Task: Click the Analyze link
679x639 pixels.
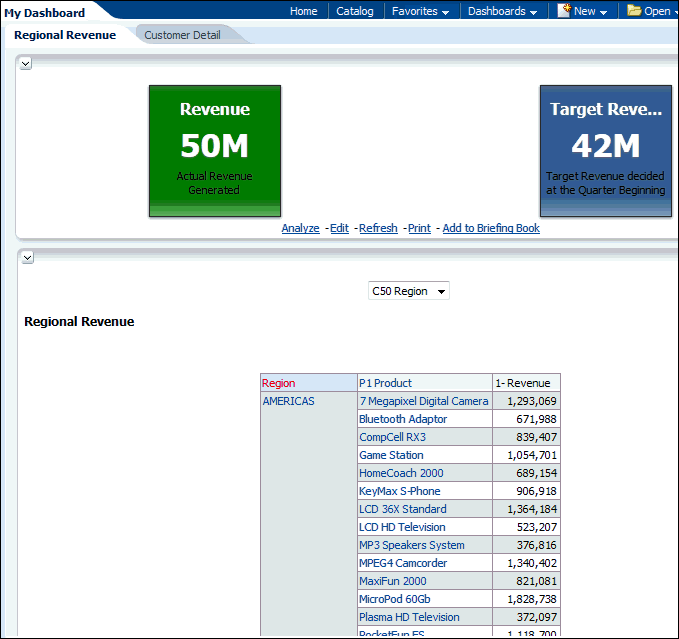Action: point(301,228)
